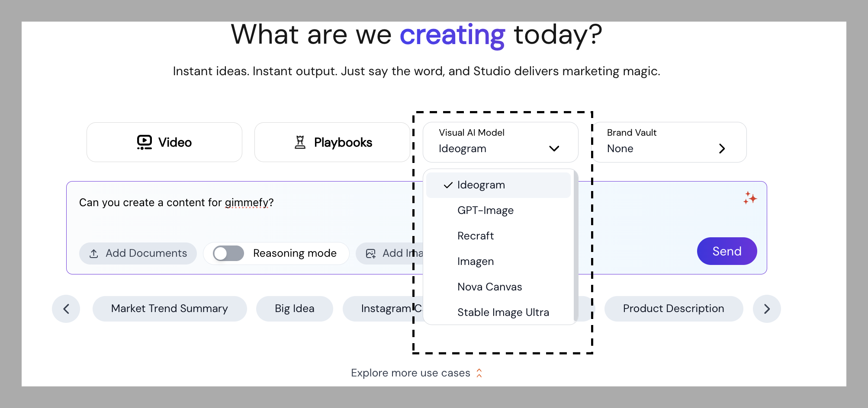Click the Add Image icon
The image size is (868, 408).
point(371,254)
